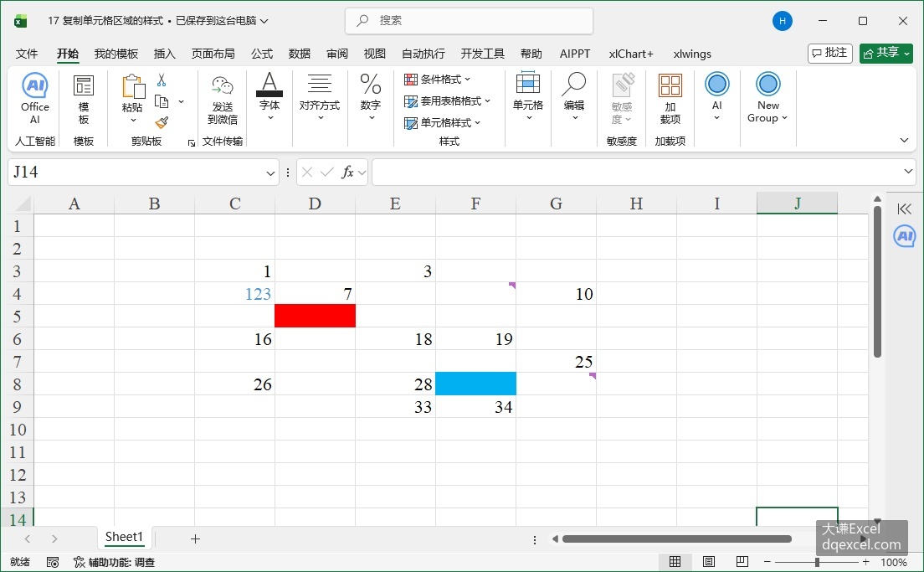
Task: Expand the Name Box dropdown arrow
Action: click(x=269, y=173)
